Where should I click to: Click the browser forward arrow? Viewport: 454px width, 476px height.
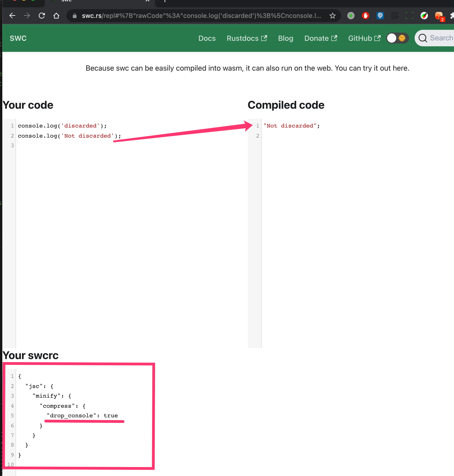click(x=27, y=16)
